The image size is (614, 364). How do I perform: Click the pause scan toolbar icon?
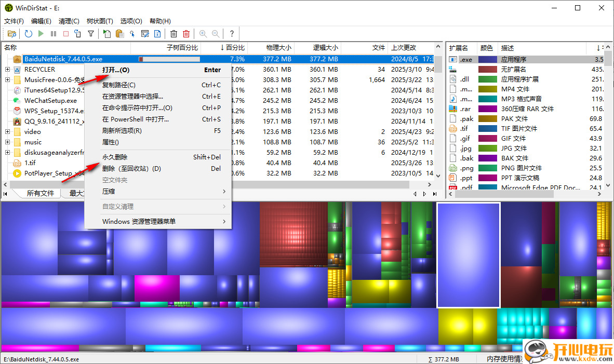tap(54, 33)
